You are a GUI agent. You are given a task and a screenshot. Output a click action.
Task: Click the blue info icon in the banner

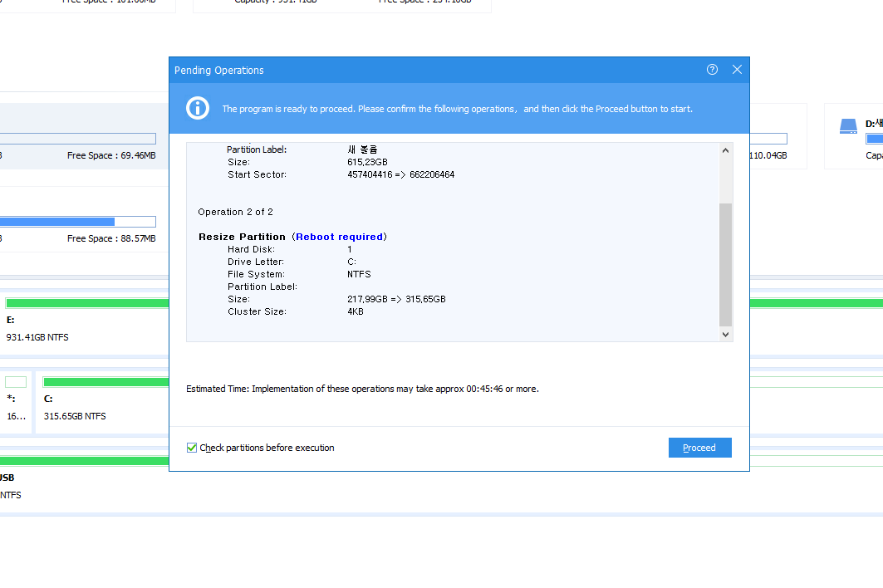point(198,108)
